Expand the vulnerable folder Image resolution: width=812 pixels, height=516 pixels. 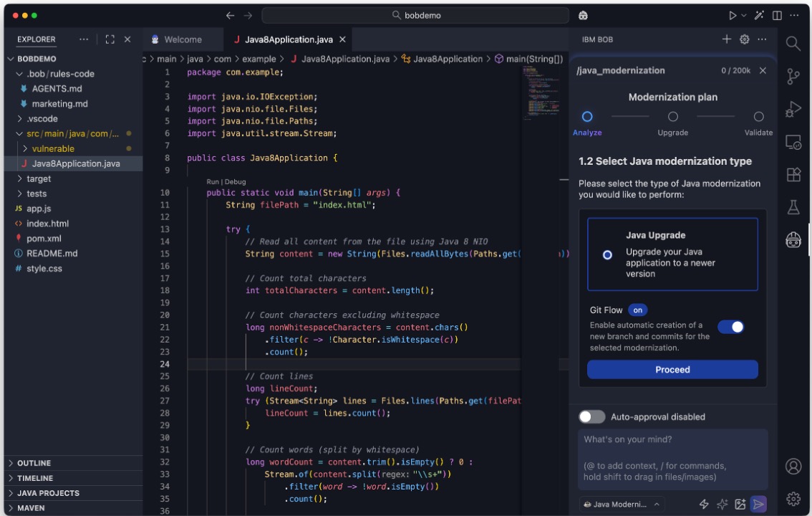click(25, 148)
